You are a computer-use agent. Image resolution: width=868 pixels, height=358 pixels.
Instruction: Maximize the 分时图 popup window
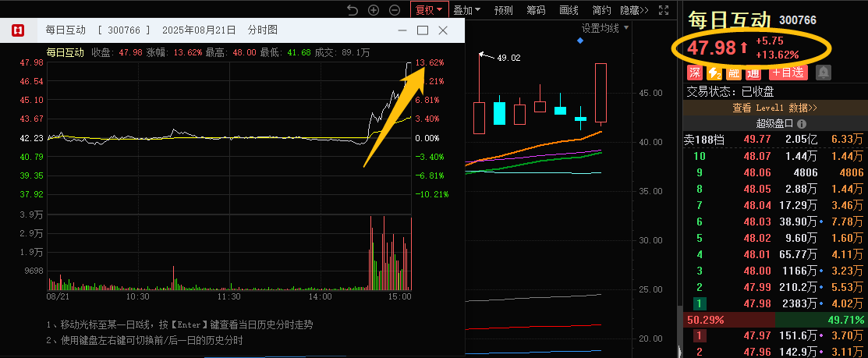[x=423, y=30]
